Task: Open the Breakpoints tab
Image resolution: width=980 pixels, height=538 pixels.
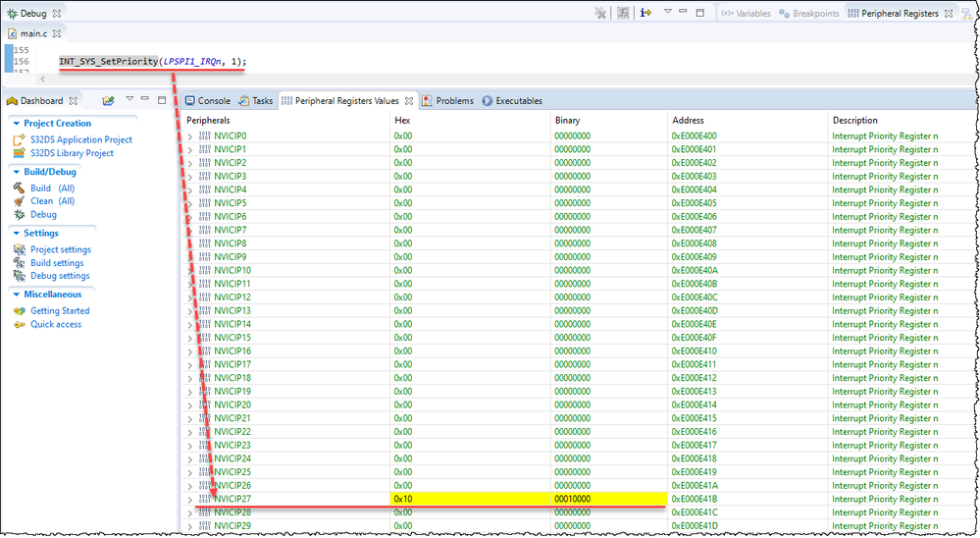Action: pyautogui.click(x=808, y=13)
